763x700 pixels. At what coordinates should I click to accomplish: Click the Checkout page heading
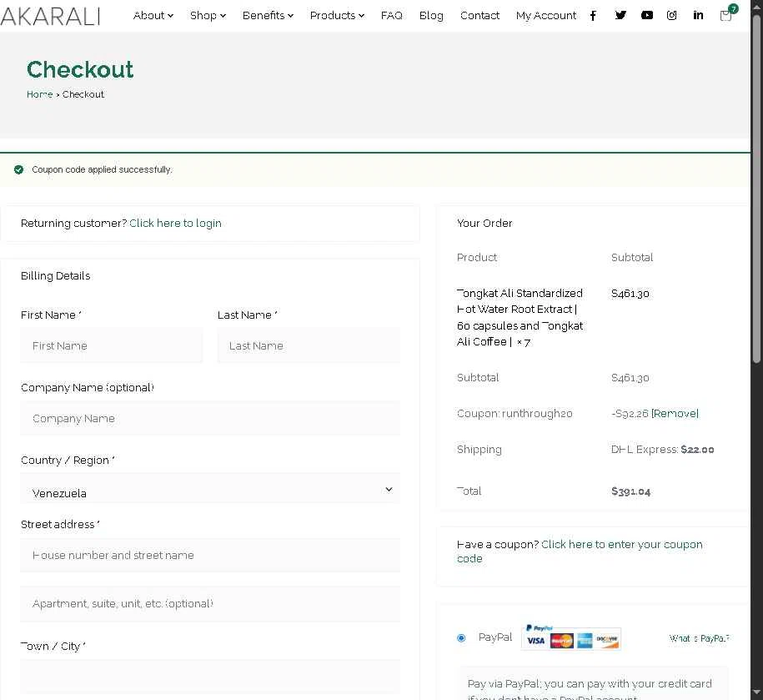click(80, 69)
